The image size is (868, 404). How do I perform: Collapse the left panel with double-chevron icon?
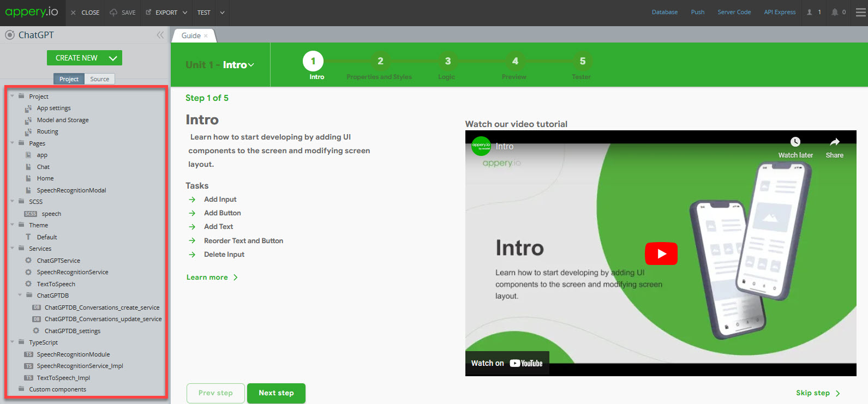pos(160,35)
